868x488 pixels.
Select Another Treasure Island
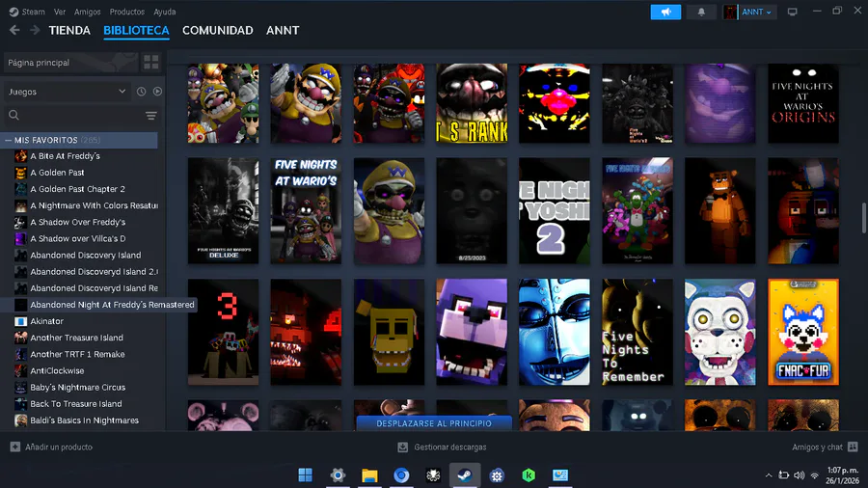tap(80, 338)
